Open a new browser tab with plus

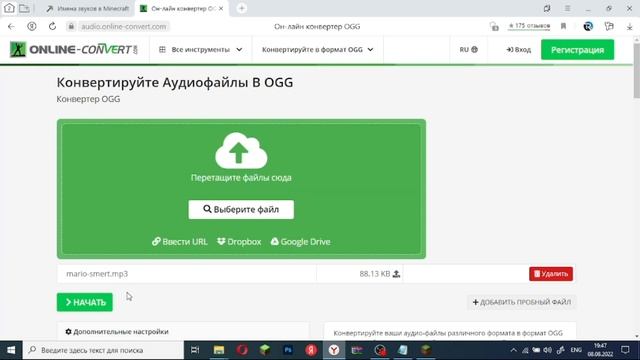242,8
